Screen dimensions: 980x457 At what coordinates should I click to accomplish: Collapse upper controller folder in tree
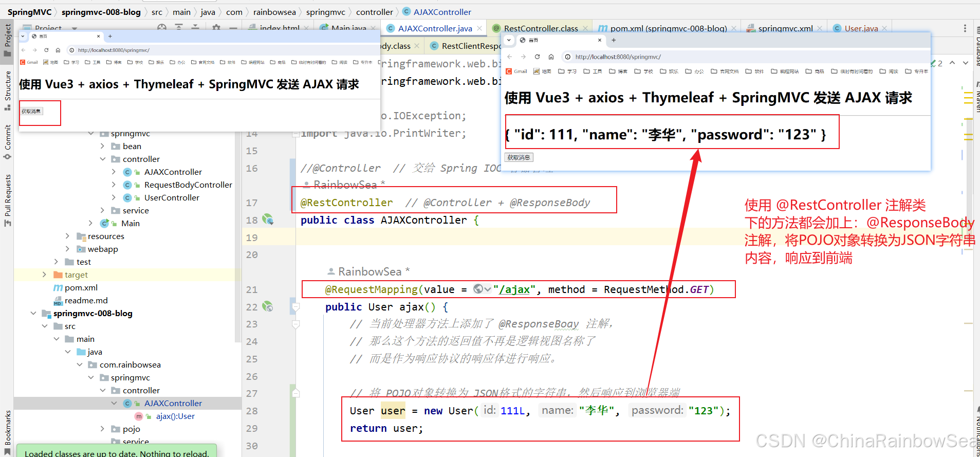click(x=102, y=159)
